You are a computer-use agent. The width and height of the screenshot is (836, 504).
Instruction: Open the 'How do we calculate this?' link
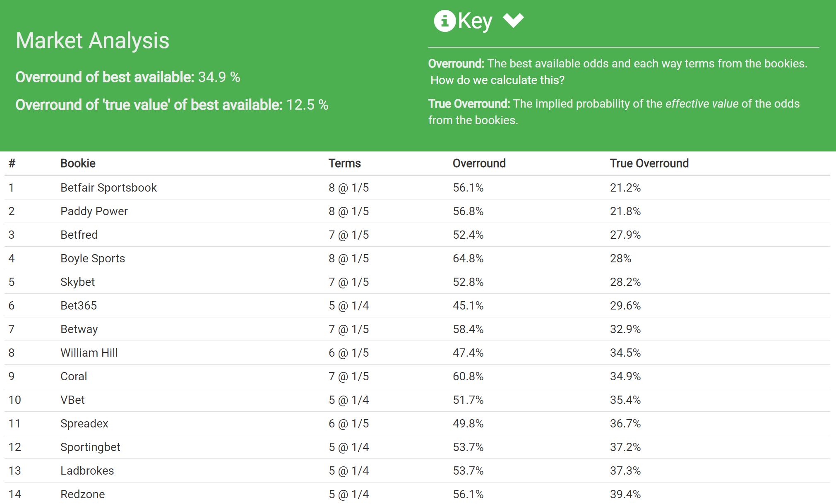click(497, 80)
